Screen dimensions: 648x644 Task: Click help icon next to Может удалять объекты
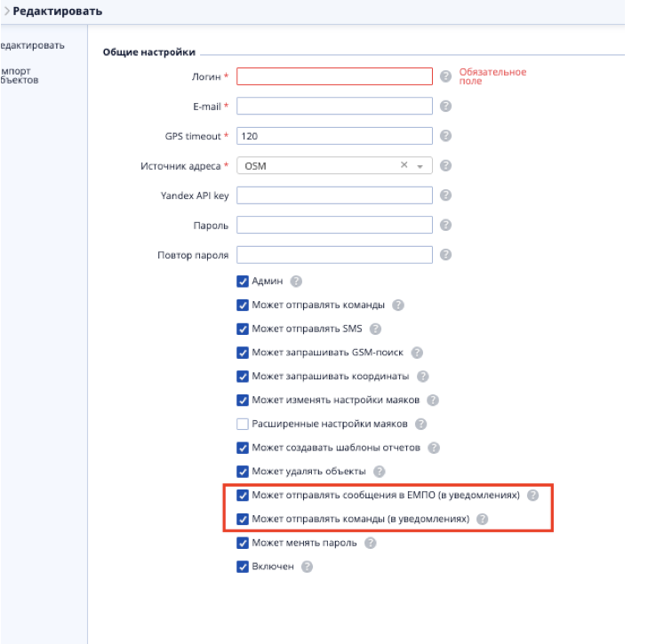point(380,471)
